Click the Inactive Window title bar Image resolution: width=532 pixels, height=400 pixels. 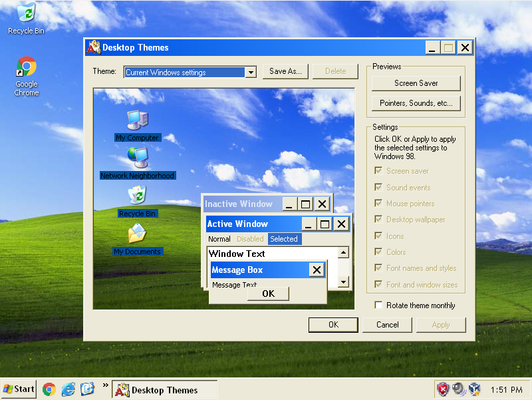pos(243,204)
